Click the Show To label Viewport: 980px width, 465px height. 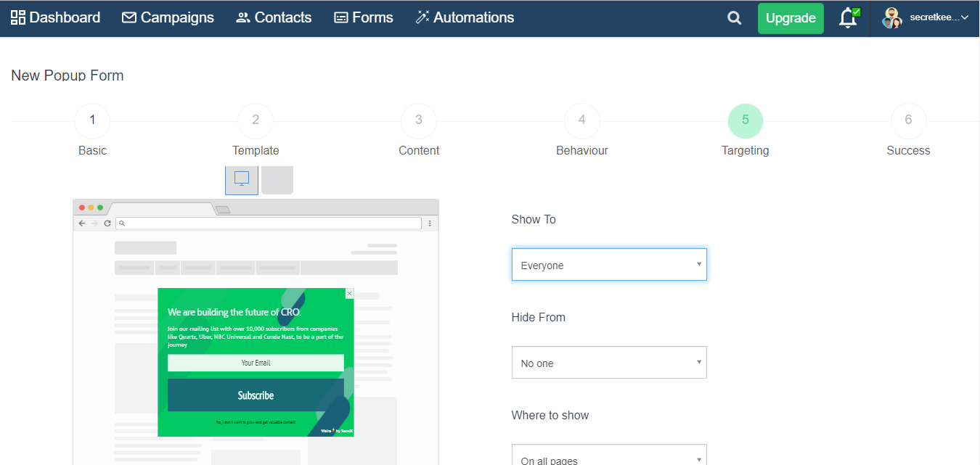[534, 219]
